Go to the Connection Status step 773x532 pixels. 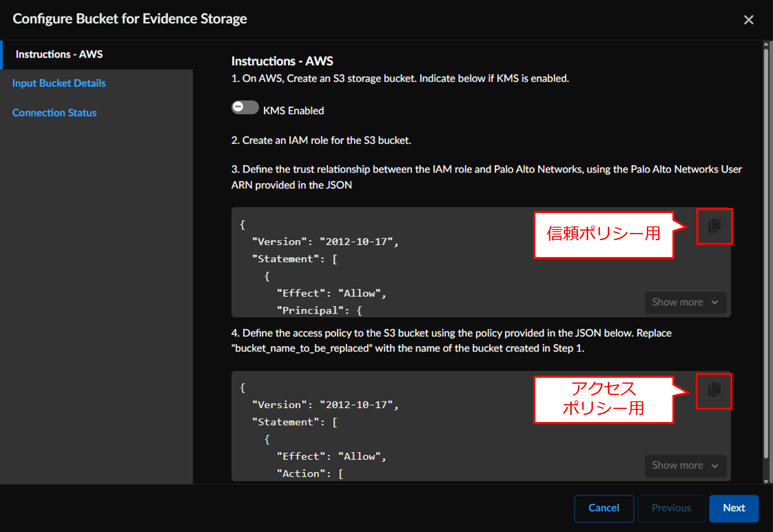(54, 113)
